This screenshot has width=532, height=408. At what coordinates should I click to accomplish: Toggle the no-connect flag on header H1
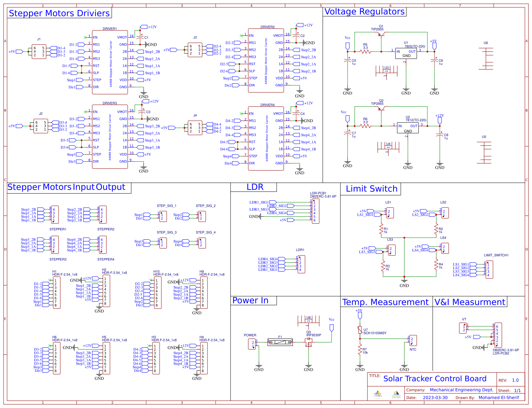50,280
